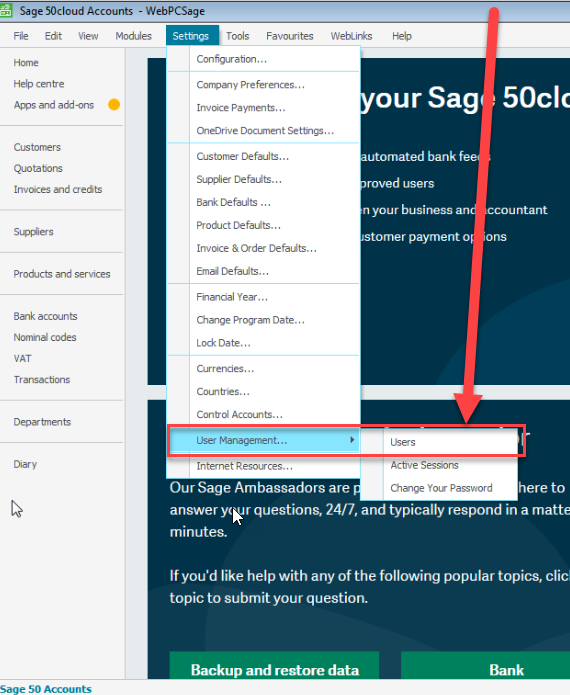This screenshot has height=695, width=570.
Task: Select Active Sessions in submenu
Action: 439,465
